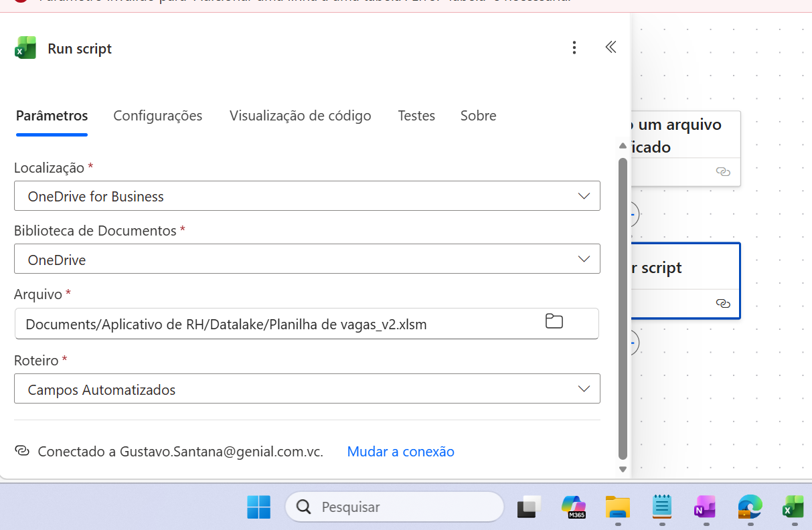Open the three-dot options menu for Run script
This screenshot has width=812, height=530.
[574, 48]
